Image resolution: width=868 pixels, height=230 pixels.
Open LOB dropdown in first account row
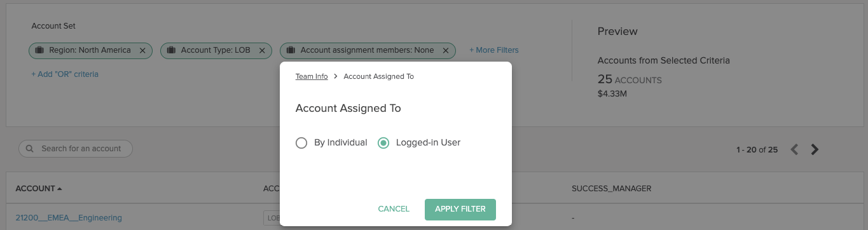(x=272, y=218)
